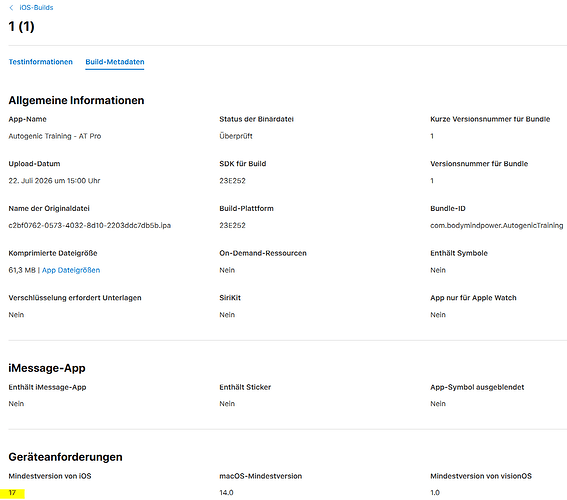Click the highlighted iOS minimum version '17'

coord(12,493)
